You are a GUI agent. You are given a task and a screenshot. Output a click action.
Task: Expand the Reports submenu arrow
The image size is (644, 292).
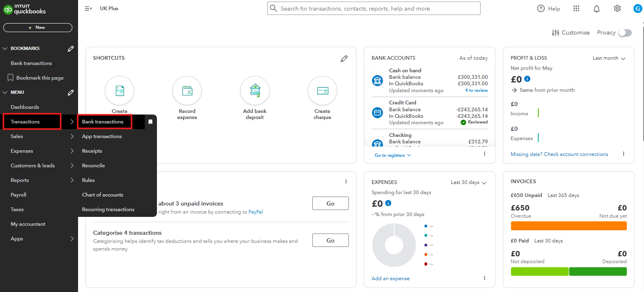pos(72,180)
